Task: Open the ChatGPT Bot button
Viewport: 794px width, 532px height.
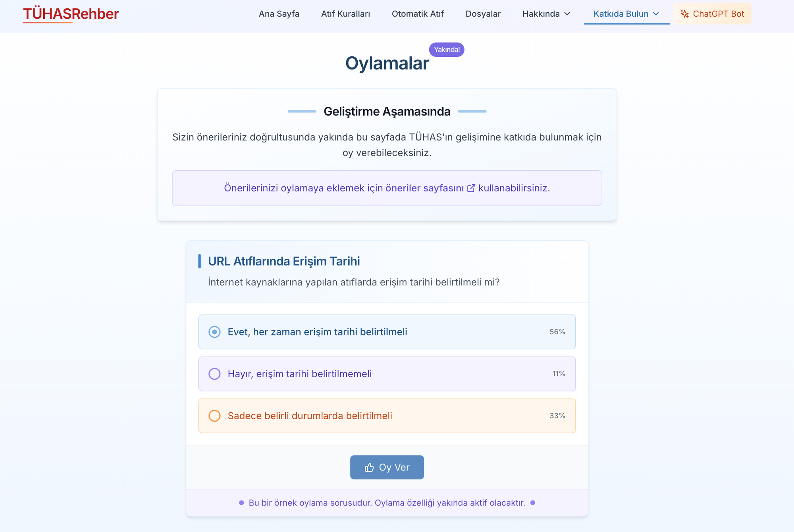Action: (x=712, y=14)
